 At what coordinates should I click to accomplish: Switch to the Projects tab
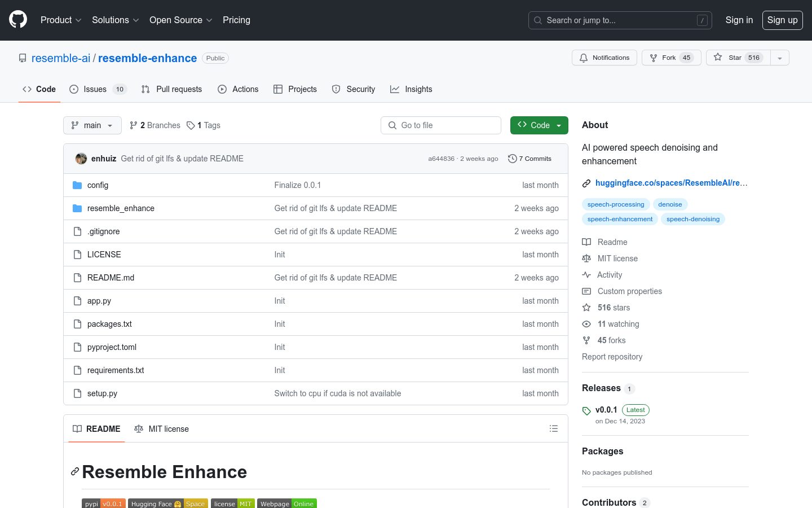tap(295, 89)
